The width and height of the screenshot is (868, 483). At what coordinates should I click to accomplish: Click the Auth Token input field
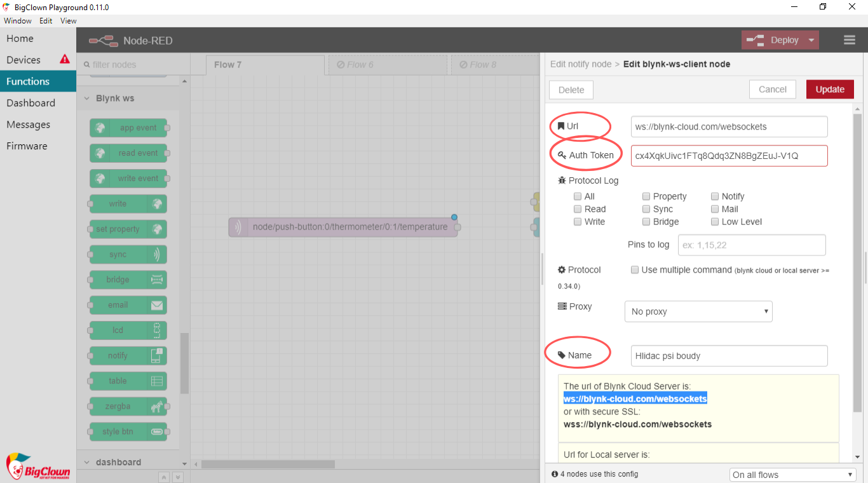pyautogui.click(x=729, y=156)
